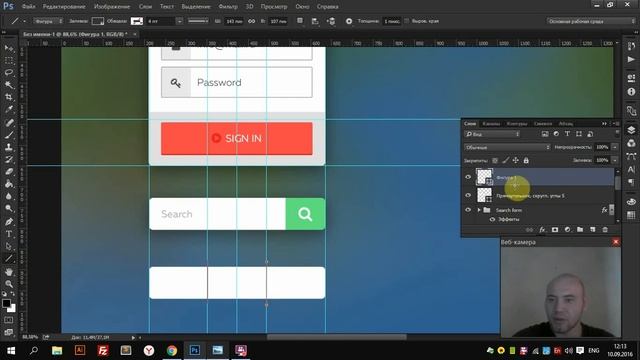Select the Eyedropper tool
Viewport: 640px width, 360px height.
[9, 109]
